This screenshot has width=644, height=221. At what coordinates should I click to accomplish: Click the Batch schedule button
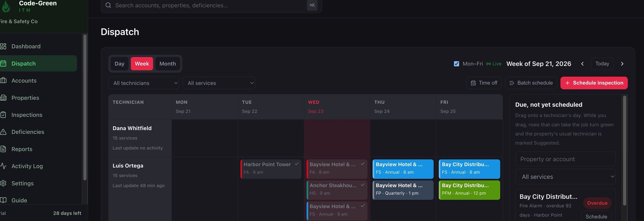(x=531, y=83)
